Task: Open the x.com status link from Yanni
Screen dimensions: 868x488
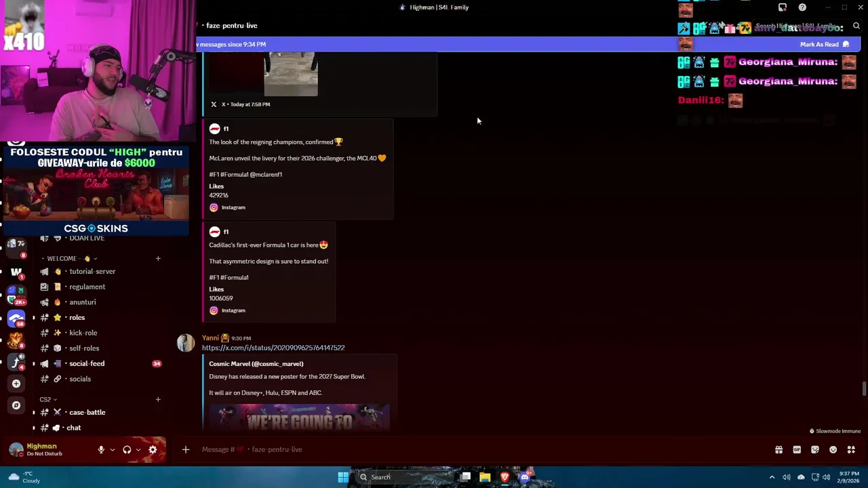Action: coord(273,348)
